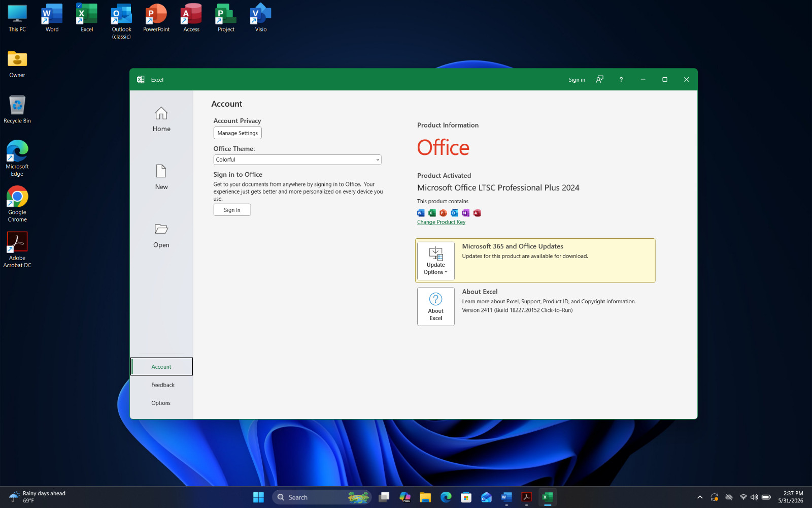Select the Excel desktop shortcut
Image resolution: width=812 pixels, height=508 pixels.
tap(87, 18)
